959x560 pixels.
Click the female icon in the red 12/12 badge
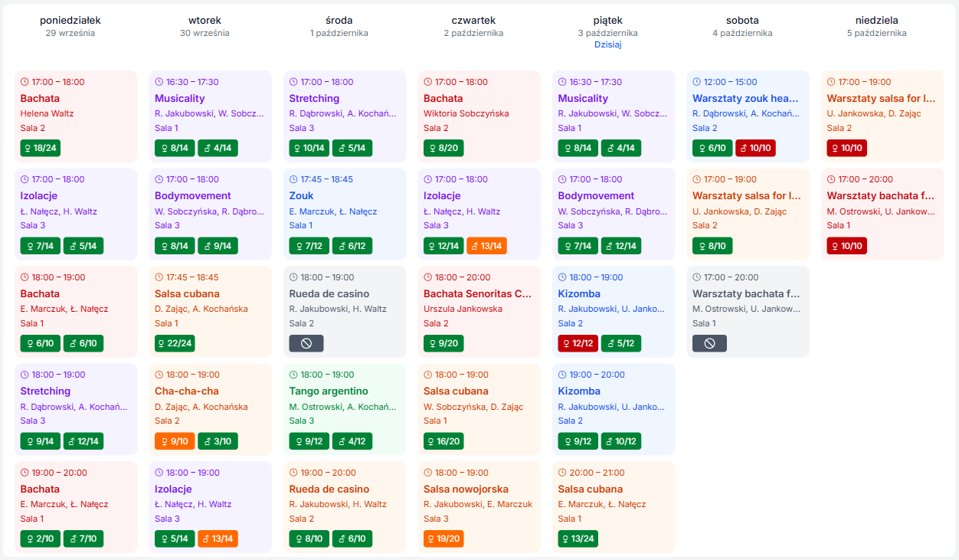[x=568, y=343]
